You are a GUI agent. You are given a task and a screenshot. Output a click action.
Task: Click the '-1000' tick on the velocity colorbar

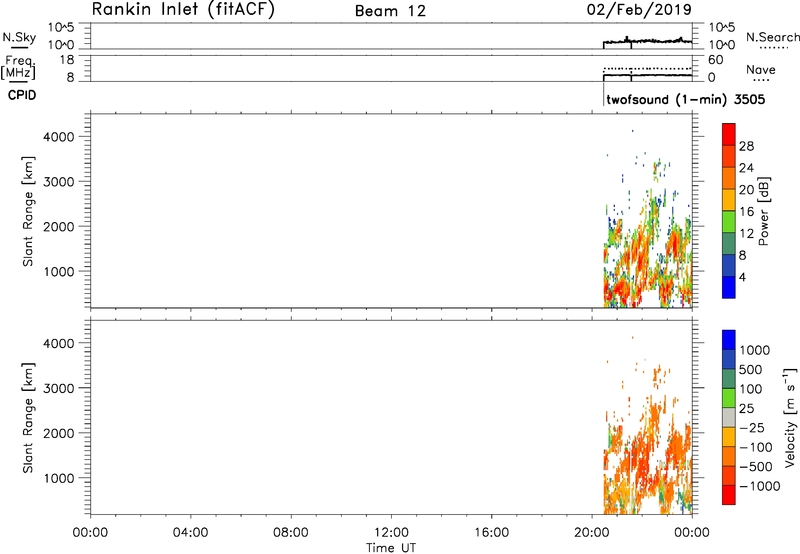760,486
